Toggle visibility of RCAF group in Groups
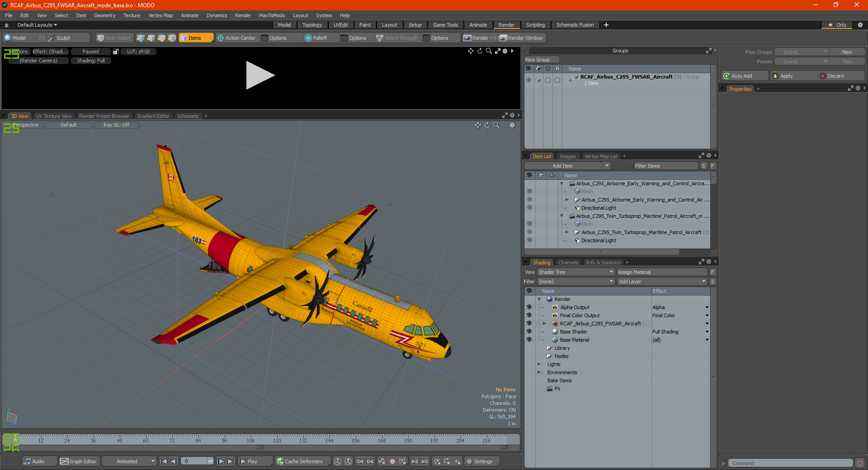 coord(528,80)
